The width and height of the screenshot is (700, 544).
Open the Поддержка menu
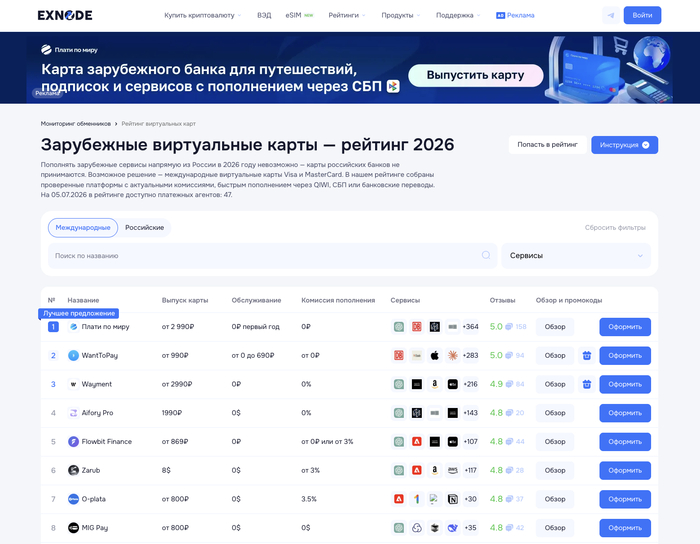[x=458, y=15]
